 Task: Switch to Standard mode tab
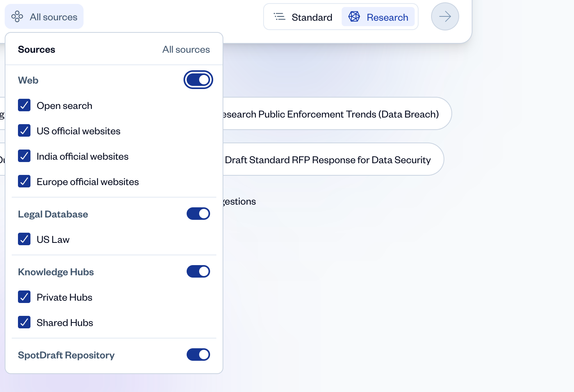pos(303,17)
